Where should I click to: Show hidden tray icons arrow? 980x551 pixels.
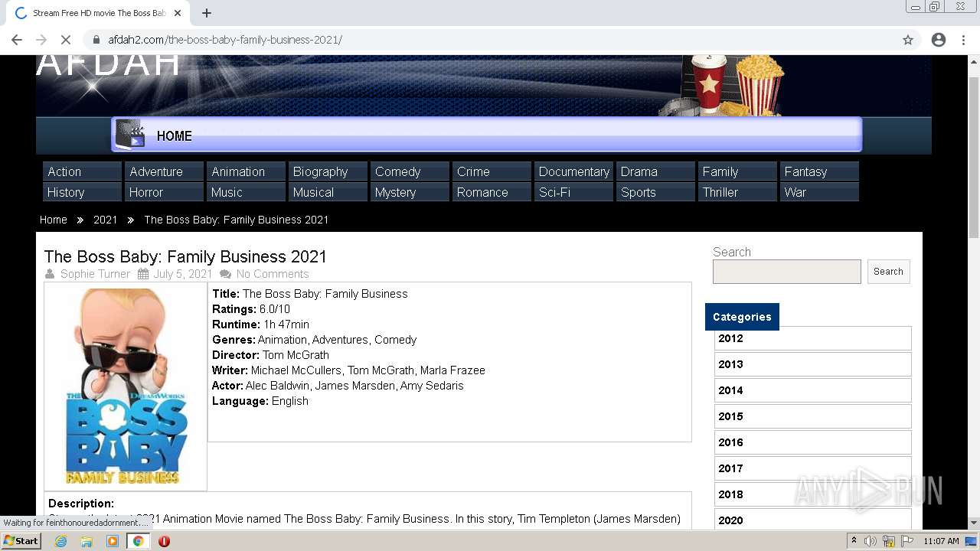[x=854, y=541]
